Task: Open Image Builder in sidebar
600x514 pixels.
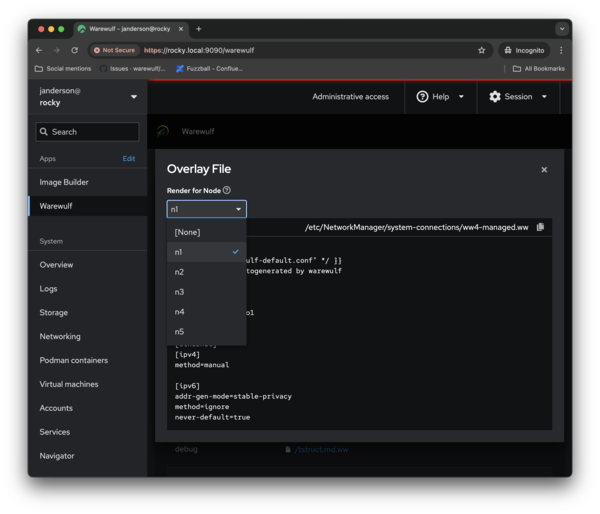Action: 88,182
